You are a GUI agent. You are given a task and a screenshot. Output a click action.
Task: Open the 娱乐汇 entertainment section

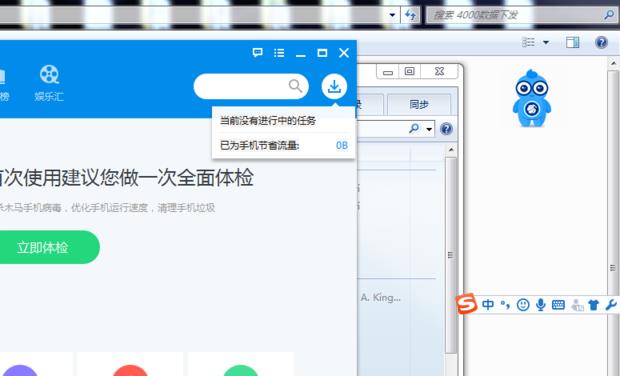(x=49, y=83)
